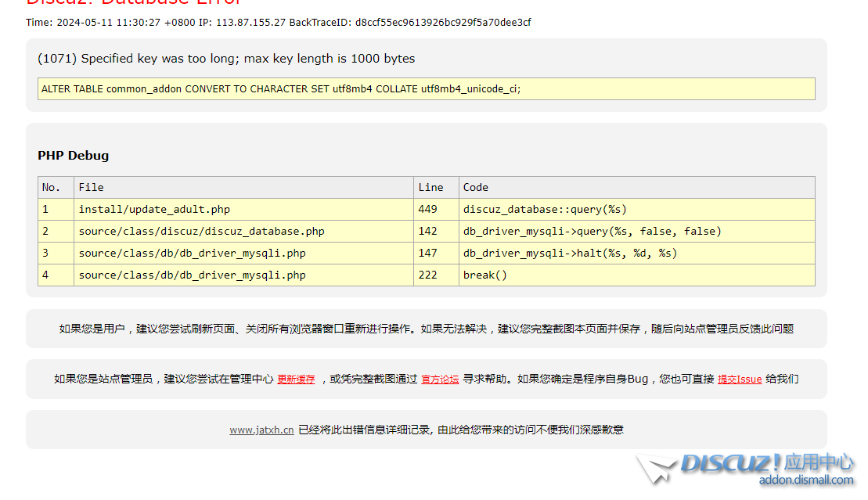This screenshot has width=868, height=500.
Task: Click the paper plane icon beside Discuz logo
Action: pyautogui.click(x=655, y=469)
